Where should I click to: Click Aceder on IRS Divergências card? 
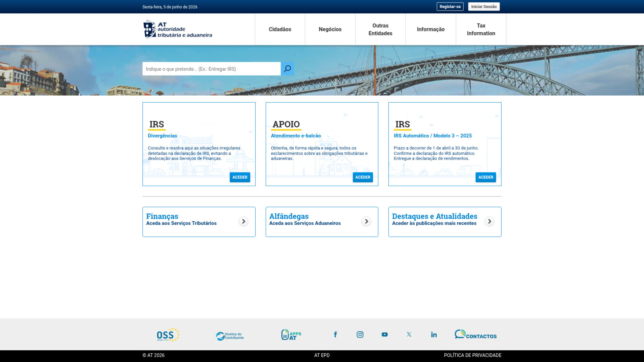[x=240, y=177]
